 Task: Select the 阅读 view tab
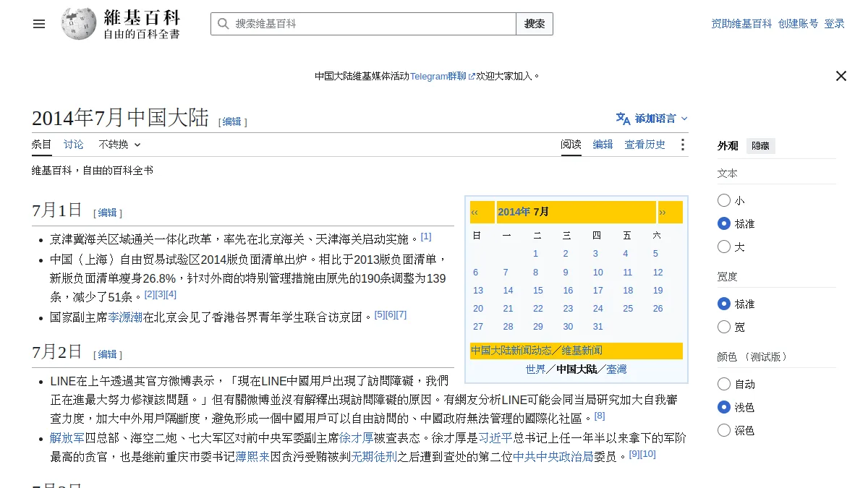tap(571, 145)
